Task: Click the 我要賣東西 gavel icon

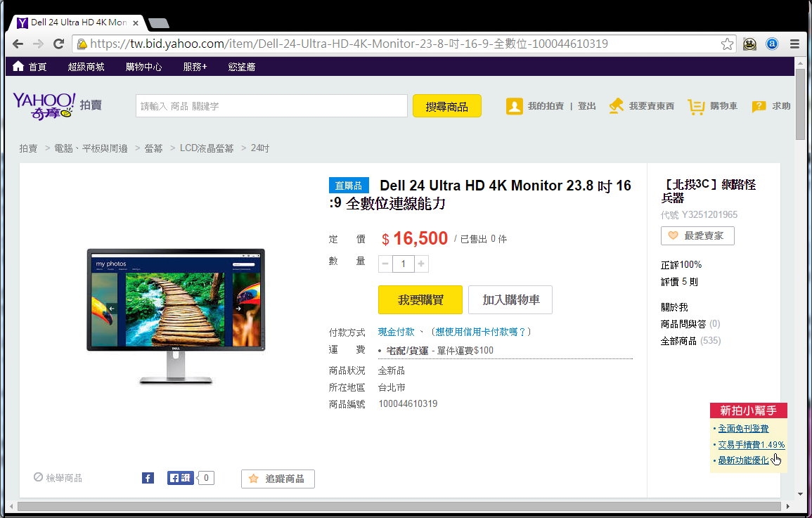Action: (617, 106)
